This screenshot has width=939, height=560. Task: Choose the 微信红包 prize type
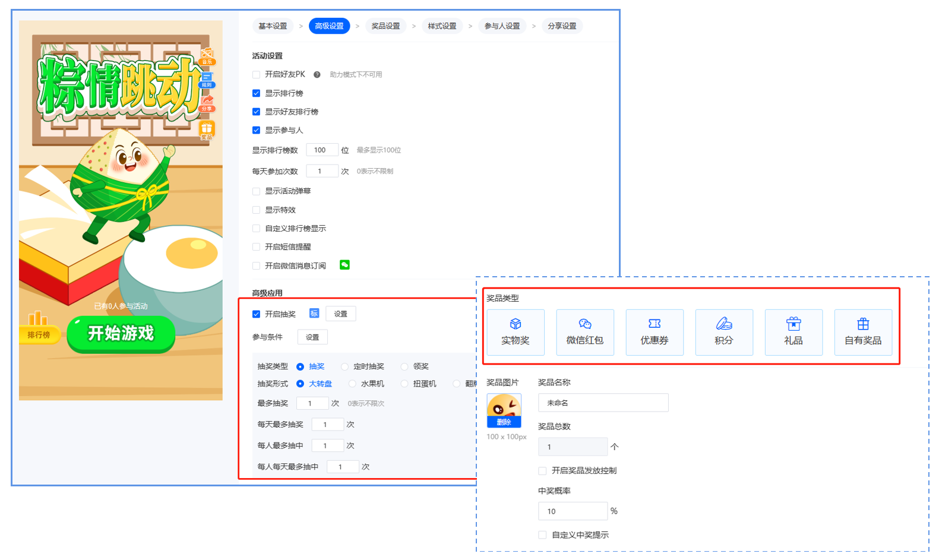point(585,332)
